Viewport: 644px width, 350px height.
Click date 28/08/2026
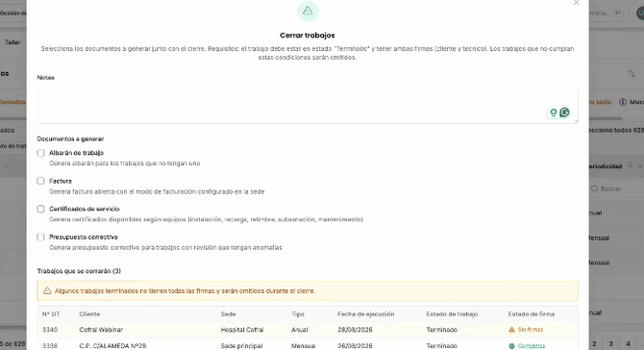click(x=355, y=330)
